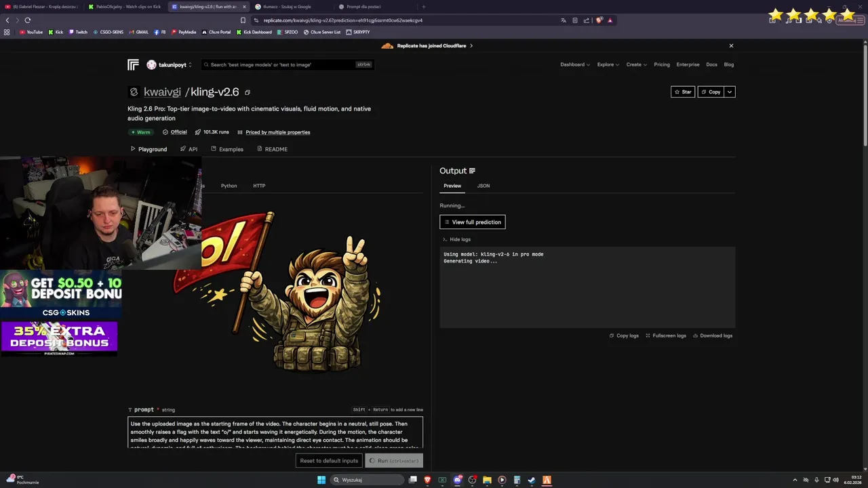Click the Run button

tap(394, 461)
